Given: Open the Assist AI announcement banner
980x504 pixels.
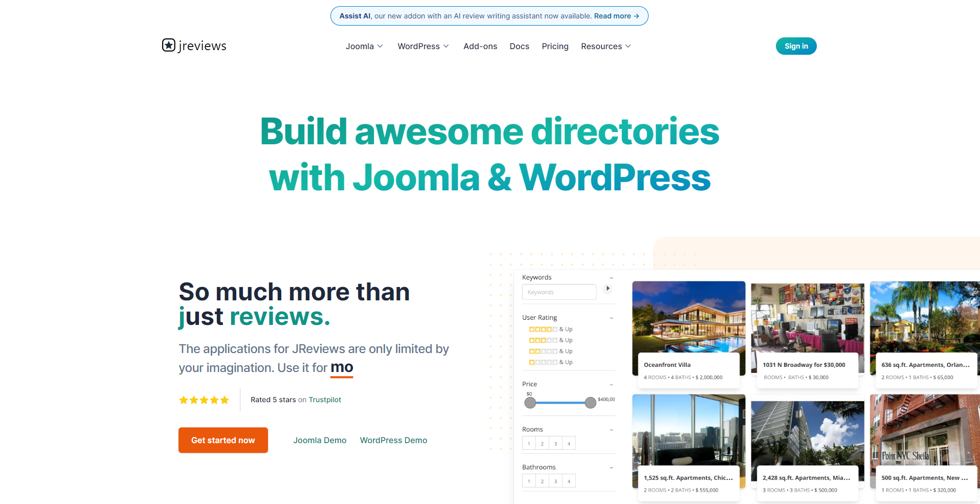Looking at the screenshot, I should (x=489, y=16).
